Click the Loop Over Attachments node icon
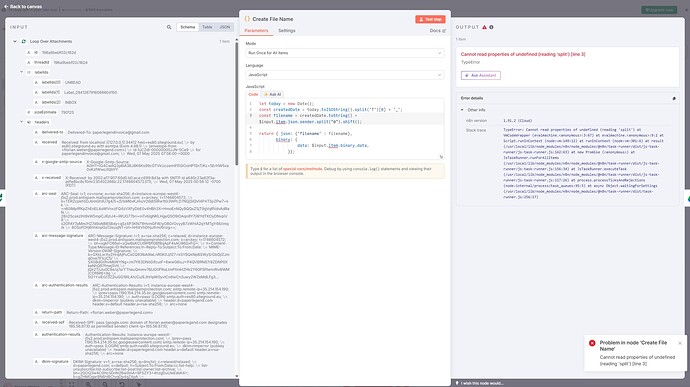This screenshot has width=690, height=387. coord(24,41)
